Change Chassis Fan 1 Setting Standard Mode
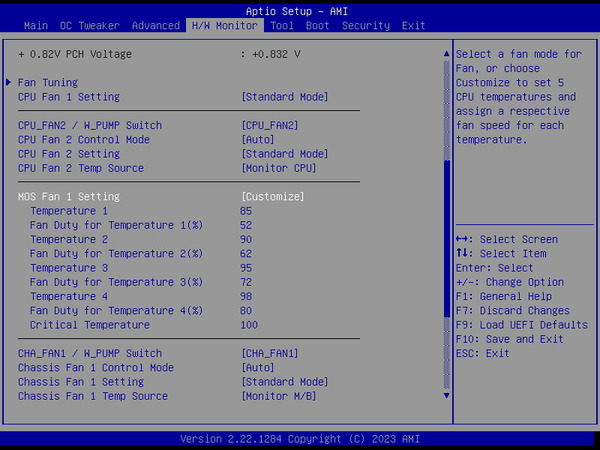The height and width of the screenshot is (450, 600). click(285, 382)
